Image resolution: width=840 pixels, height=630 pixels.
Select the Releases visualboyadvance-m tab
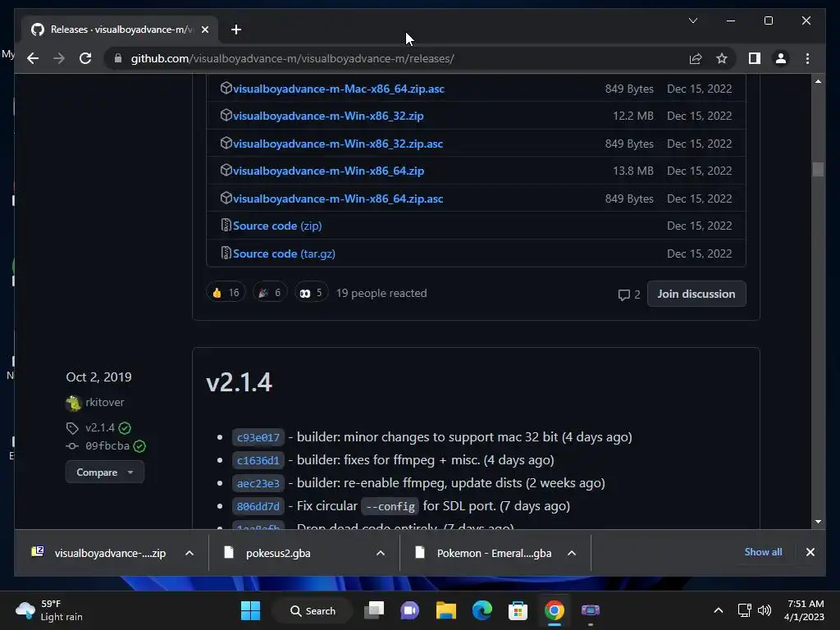click(x=120, y=30)
